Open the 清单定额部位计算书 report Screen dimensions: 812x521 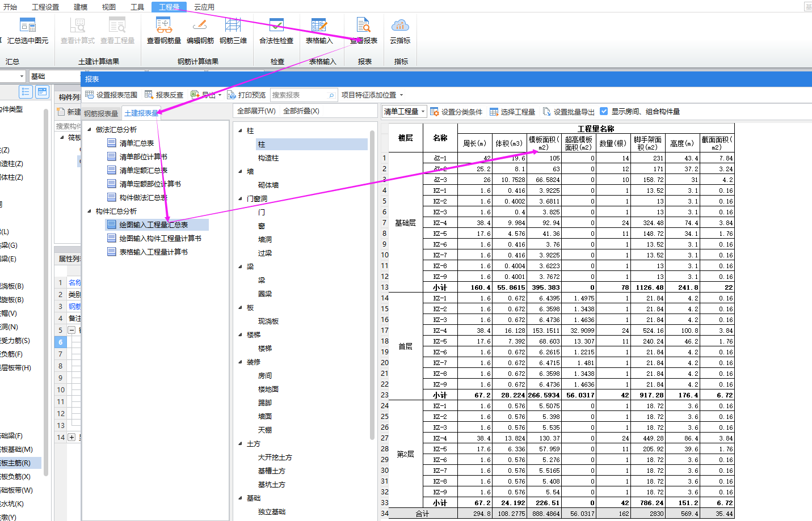150,184
